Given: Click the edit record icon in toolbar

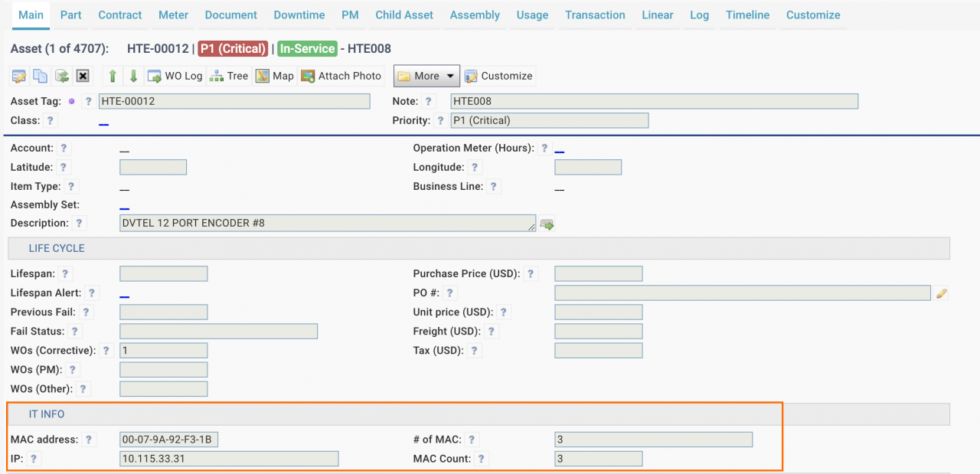Looking at the screenshot, I should [19, 76].
